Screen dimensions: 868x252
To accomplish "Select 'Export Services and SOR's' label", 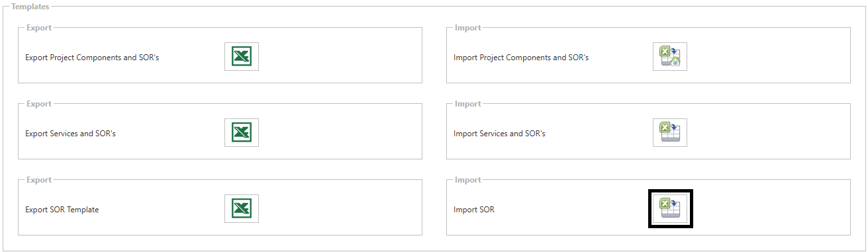I will (71, 134).
